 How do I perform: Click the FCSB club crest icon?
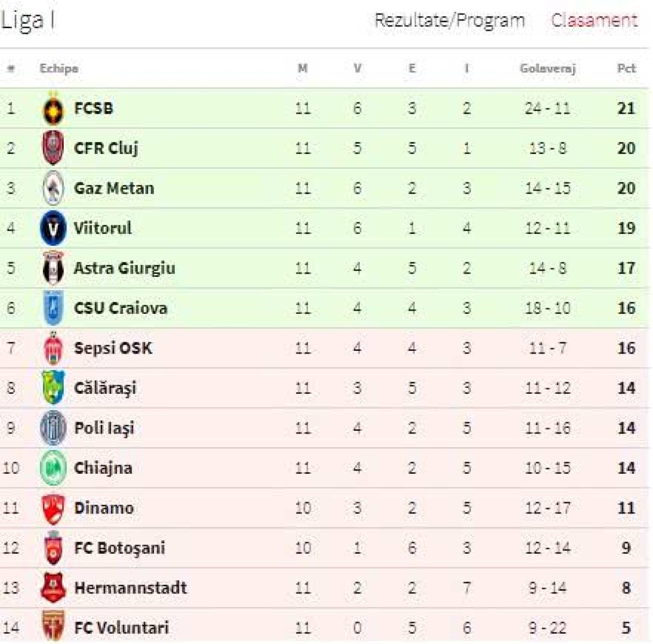point(53,109)
